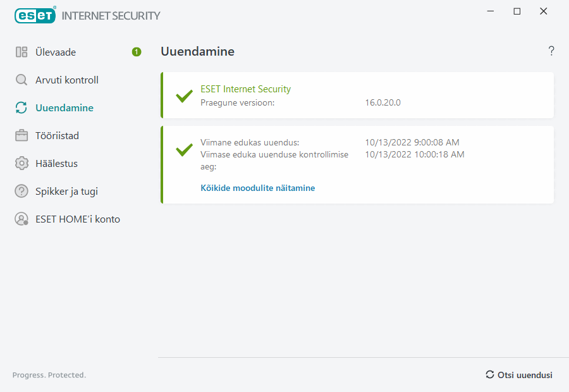The image size is (569, 392).
Task: Open the ESET HOME'i konto page
Action: click(77, 219)
